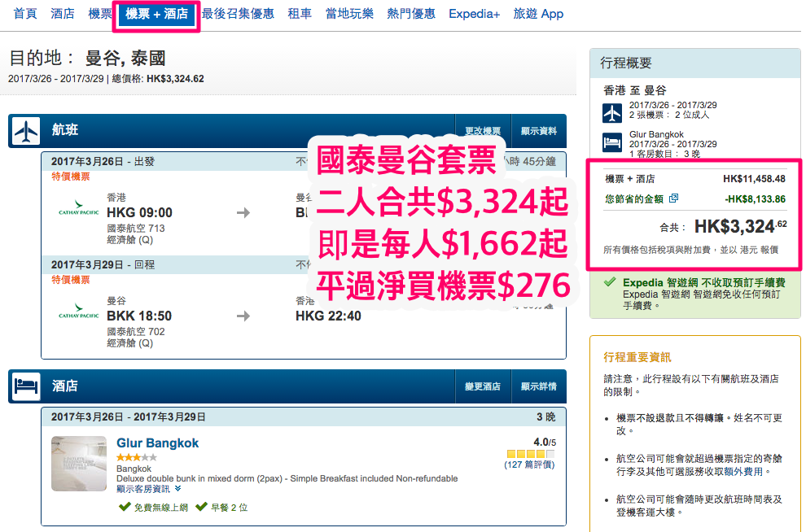Click the 行程概要 panel heading

[625, 63]
